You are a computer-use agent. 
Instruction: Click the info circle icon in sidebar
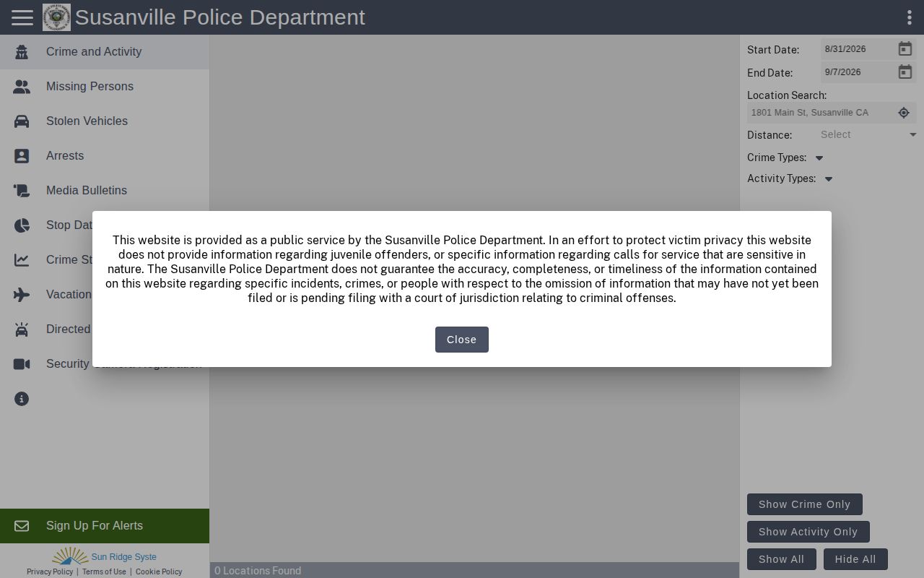pos(22,399)
